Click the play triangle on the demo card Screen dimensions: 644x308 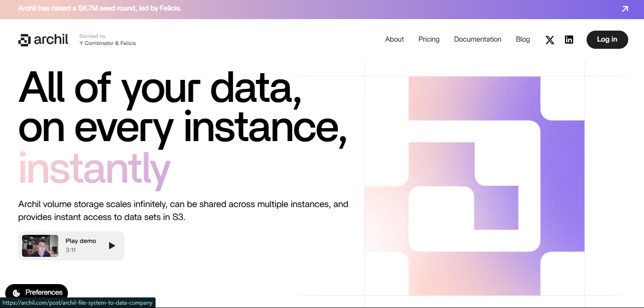(x=112, y=246)
